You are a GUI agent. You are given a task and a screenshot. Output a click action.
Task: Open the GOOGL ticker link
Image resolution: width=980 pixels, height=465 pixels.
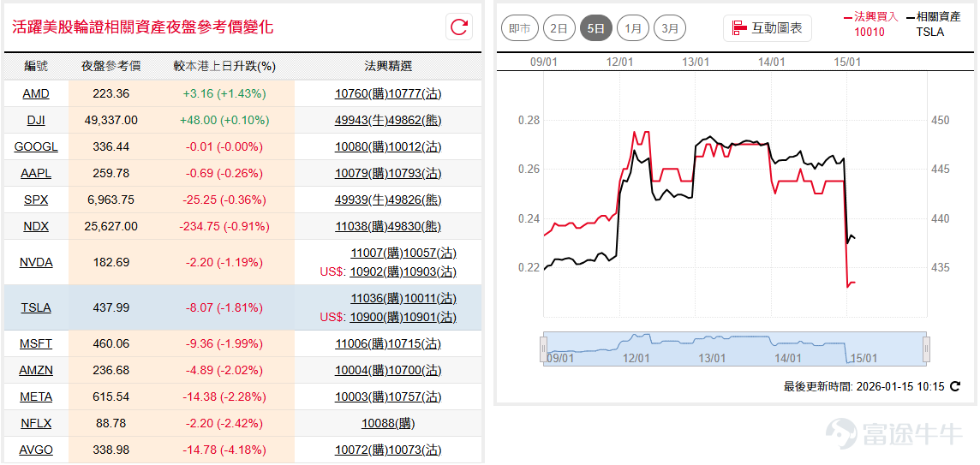pos(36,147)
